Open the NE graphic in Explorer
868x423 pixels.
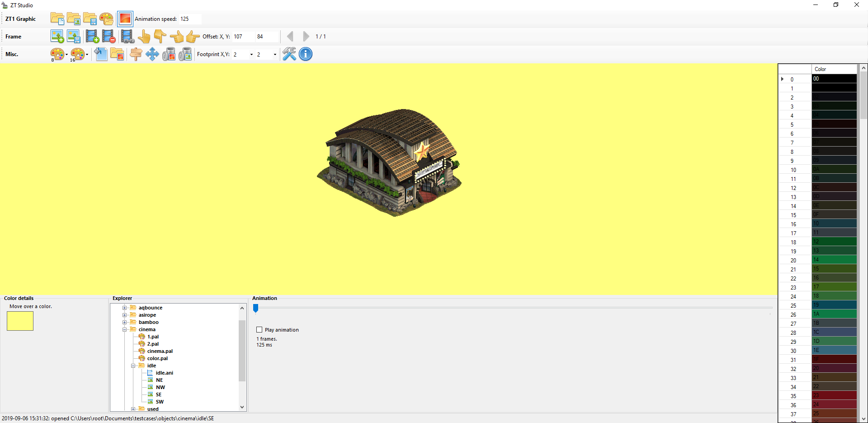pos(159,380)
